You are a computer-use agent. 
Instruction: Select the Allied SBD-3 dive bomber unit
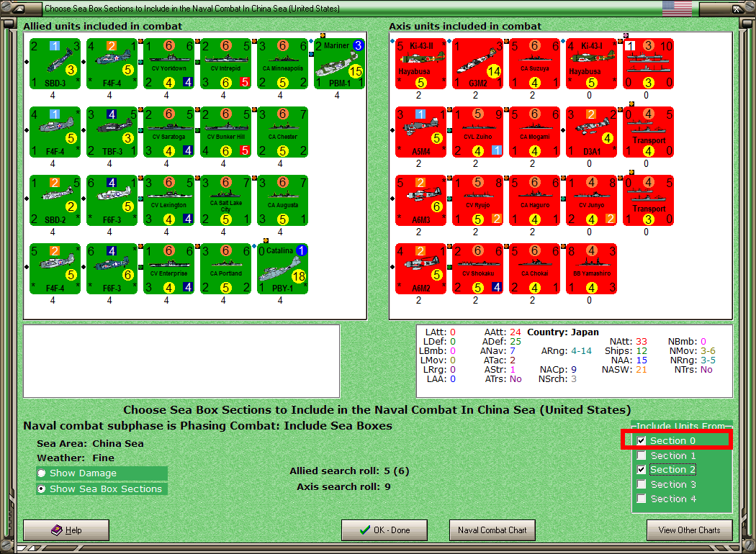click(55, 63)
